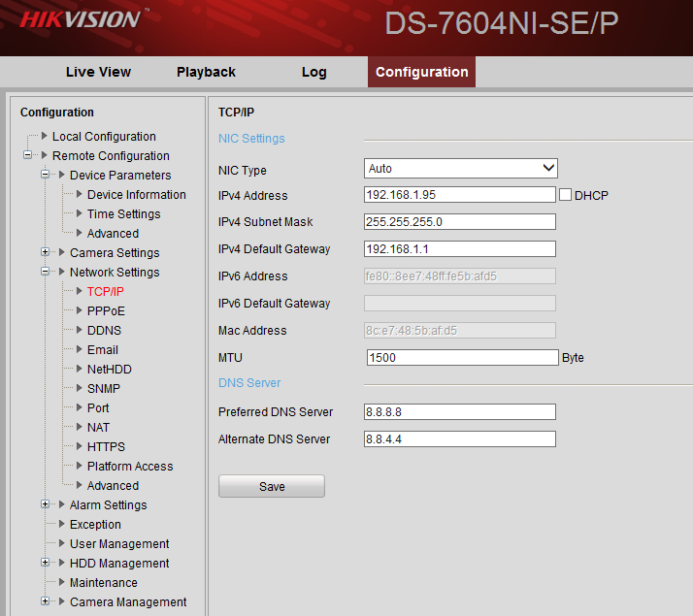Open the NIC Type dropdown

tap(460, 169)
